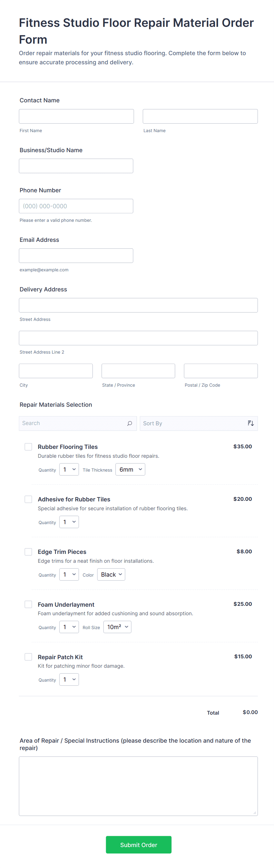274x868 pixels.
Task: Check the Repair Patch Kit checkbox
Action: tap(28, 657)
